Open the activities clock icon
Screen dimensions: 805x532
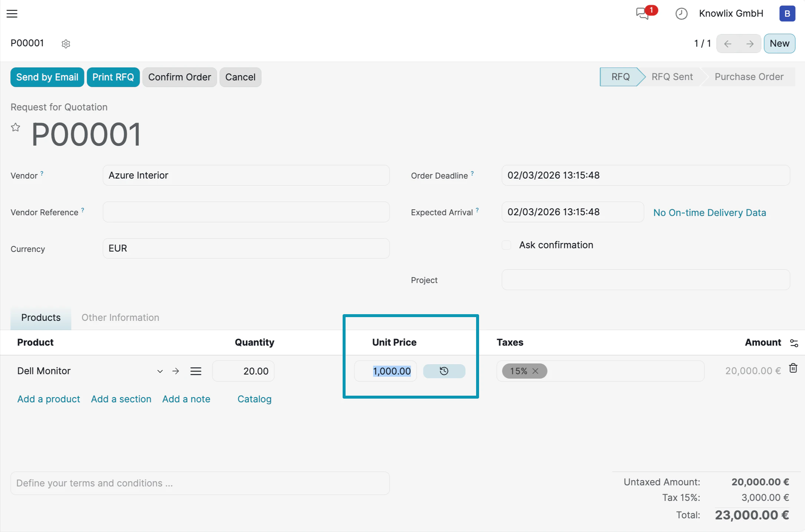(681, 14)
